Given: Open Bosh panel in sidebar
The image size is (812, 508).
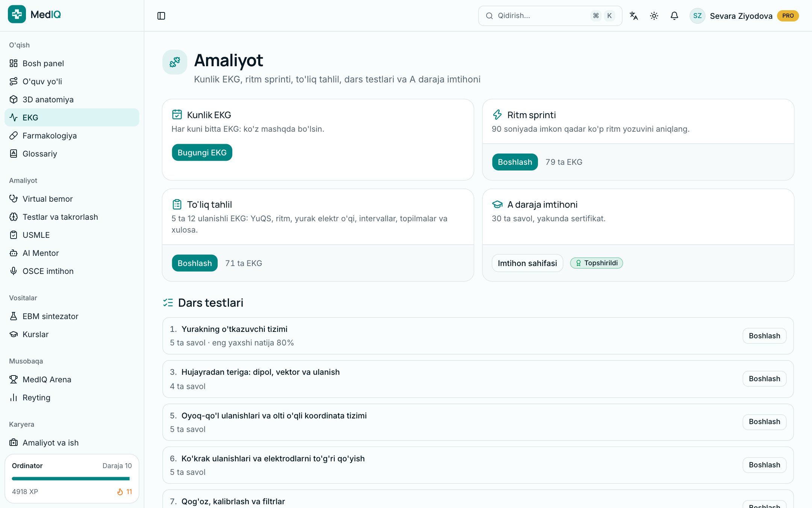Looking at the screenshot, I should (72, 63).
